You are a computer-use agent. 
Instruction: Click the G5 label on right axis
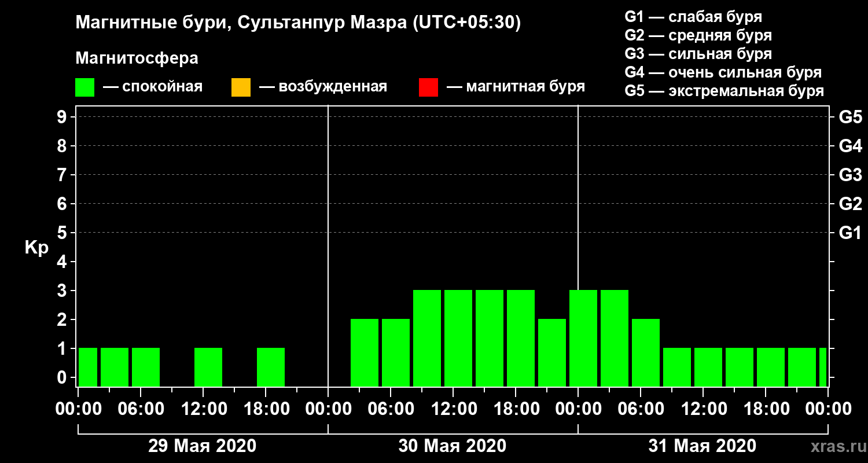pos(850,117)
